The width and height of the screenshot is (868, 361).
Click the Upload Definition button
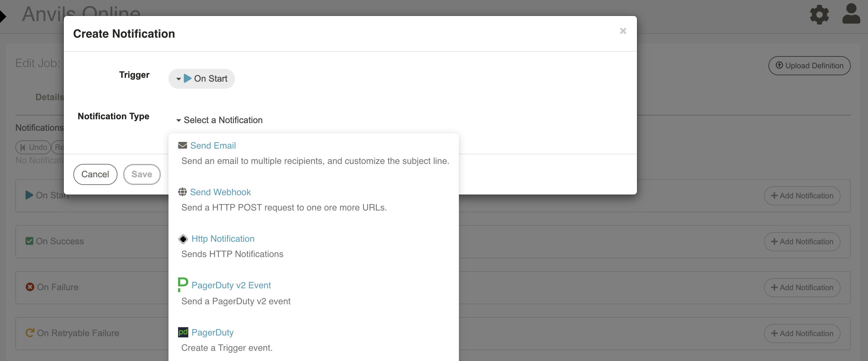click(809, 65)
